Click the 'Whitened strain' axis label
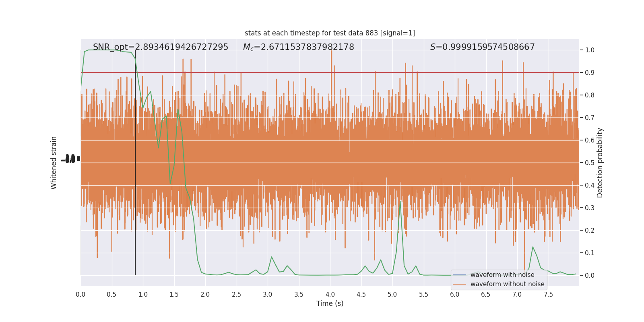644x322 pixels. tap(54, 163)
